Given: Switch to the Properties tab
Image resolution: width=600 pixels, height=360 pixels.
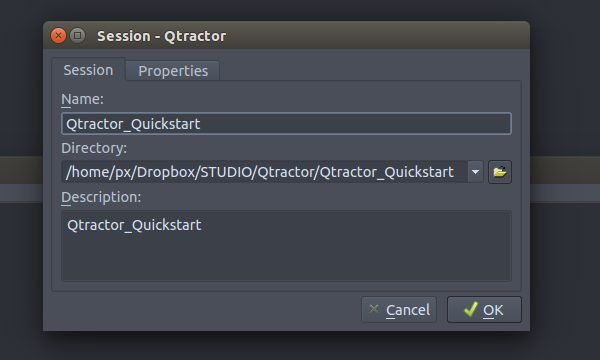Looking at the screenshot, I should tap(173, 71).
